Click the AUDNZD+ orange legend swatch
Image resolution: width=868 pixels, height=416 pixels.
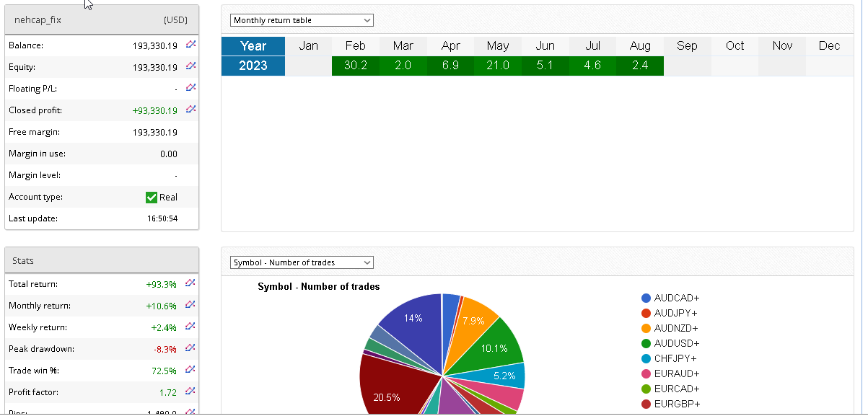[646, 329]
